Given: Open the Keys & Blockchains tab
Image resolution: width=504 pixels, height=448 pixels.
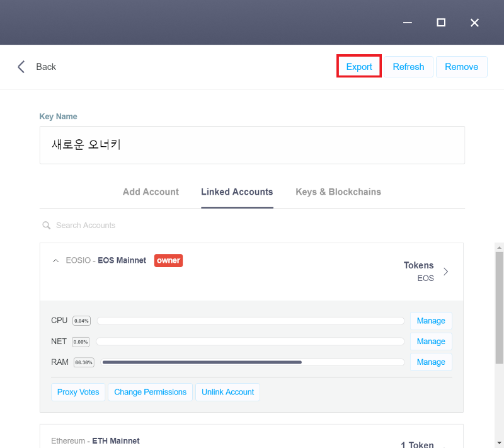Looking at the screenshot, I should (338, 192).
